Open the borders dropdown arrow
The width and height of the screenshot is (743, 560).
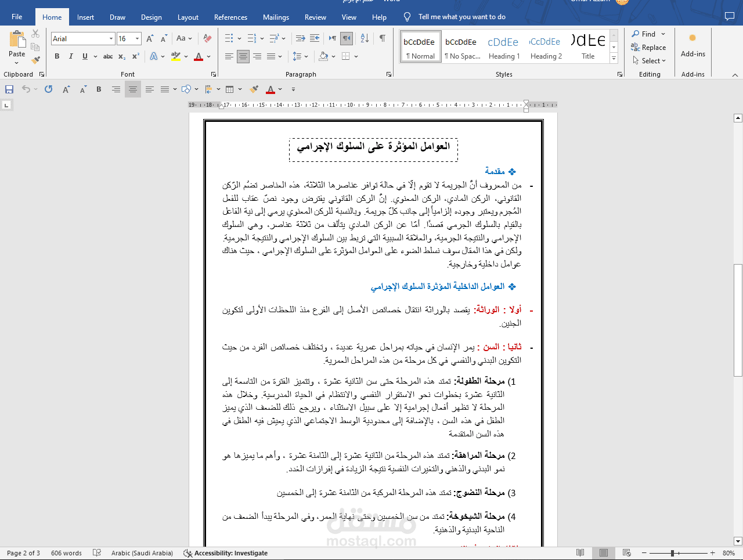[356, 56]
